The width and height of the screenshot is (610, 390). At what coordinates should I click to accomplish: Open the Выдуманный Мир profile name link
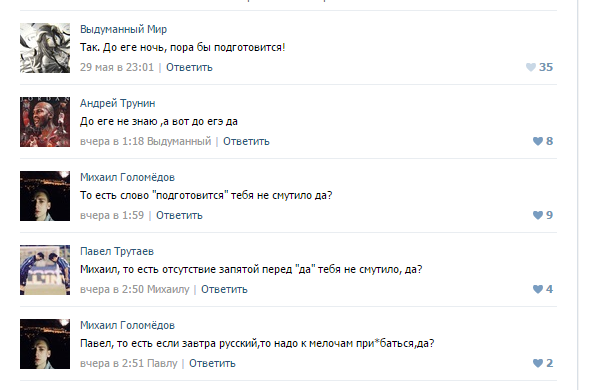coord(123,30)
